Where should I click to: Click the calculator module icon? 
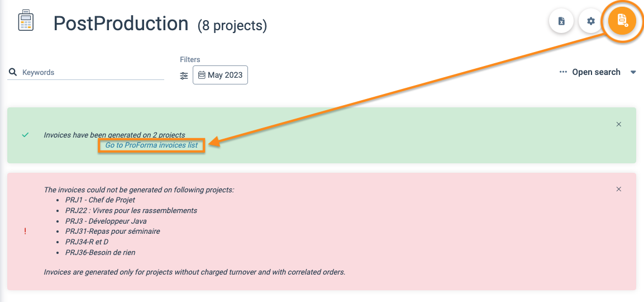tap(26, 21)
